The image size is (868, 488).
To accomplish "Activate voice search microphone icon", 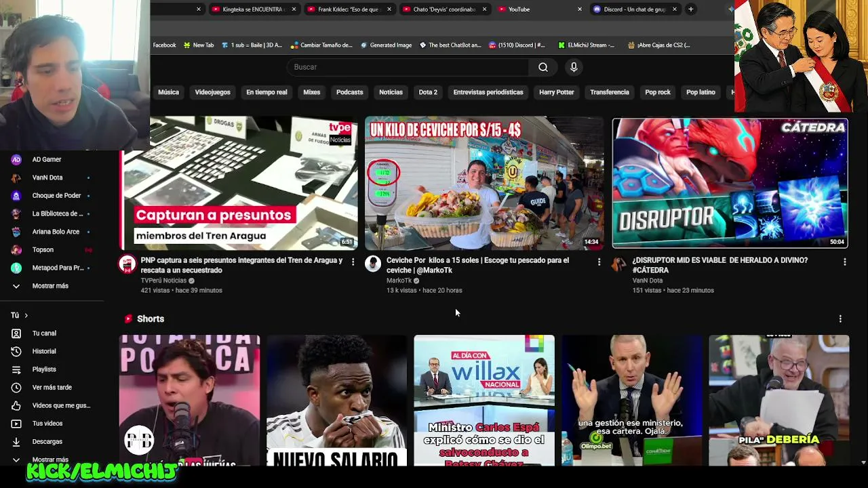I will (x=574, y=67).
